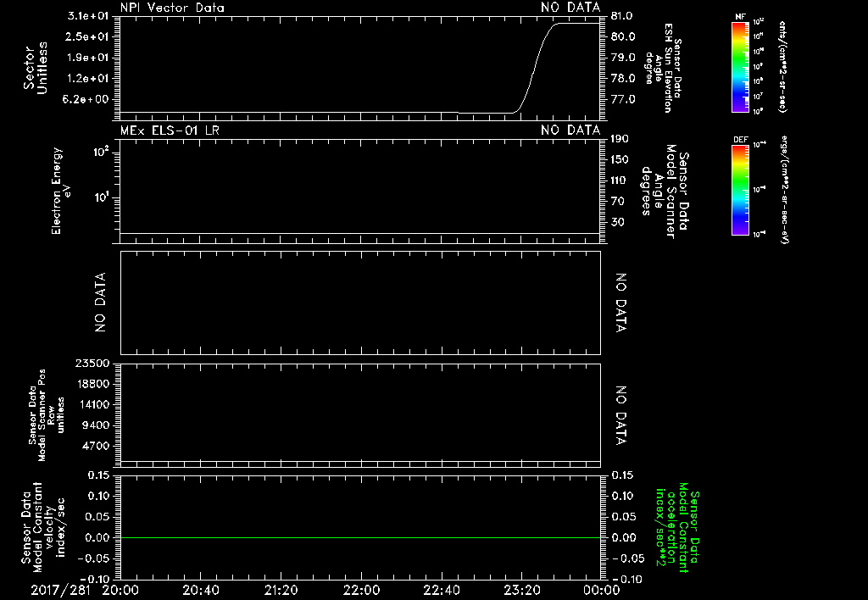The height and width of the screenshot is (600, 868).
Task: Click the vertical 'NO DATA' left of third panel
Action: pyautogui.click(x=100, y=303)
